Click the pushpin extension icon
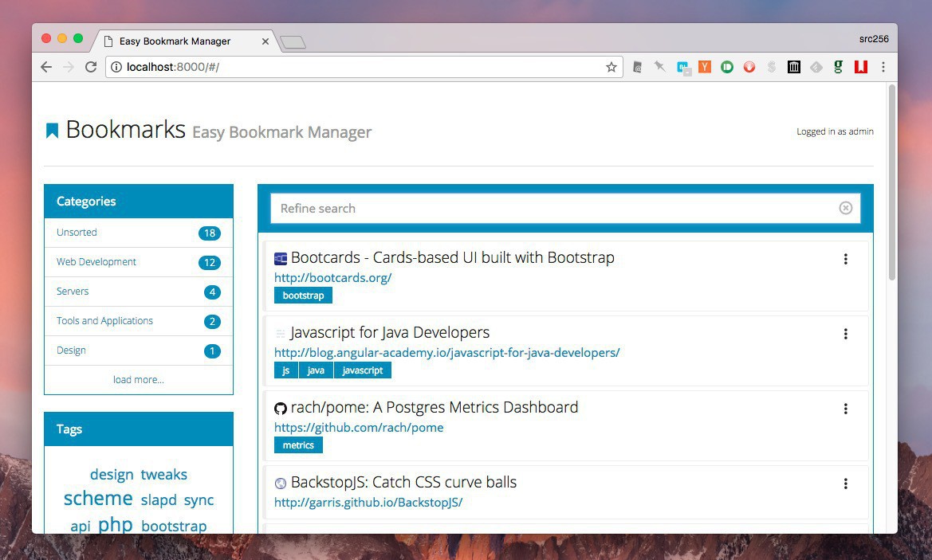 click(660, 67)
